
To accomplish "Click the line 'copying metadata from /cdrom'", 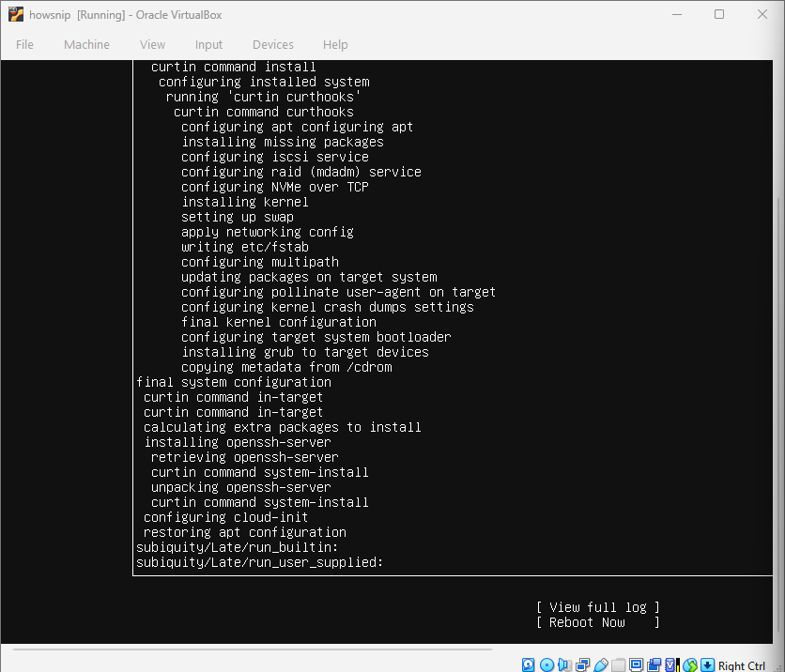I will tap(286, 367).
